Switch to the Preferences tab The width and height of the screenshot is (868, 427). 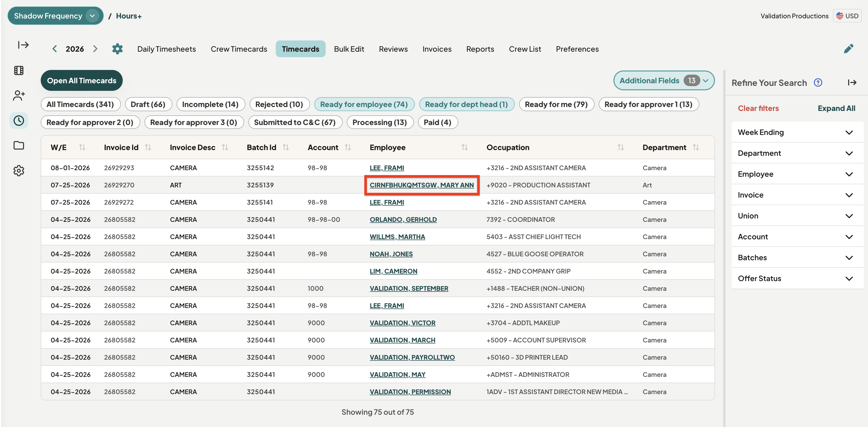point(577,49)
